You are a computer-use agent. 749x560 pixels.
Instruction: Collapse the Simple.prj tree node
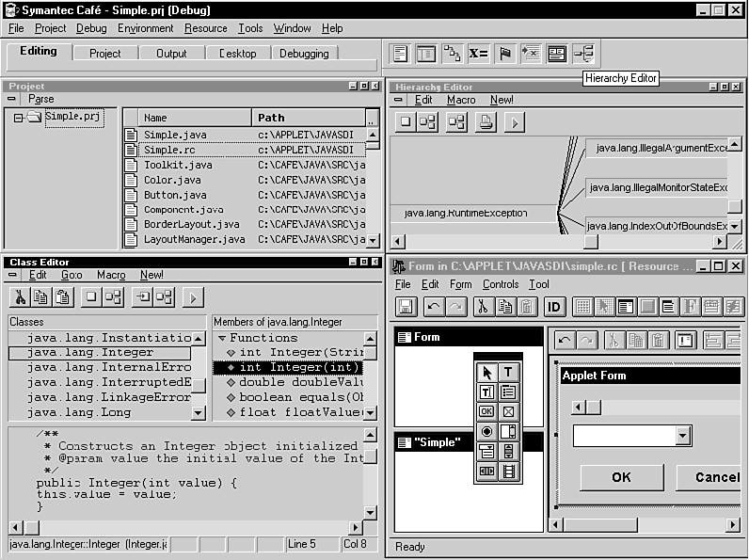[x=17, y=118]
